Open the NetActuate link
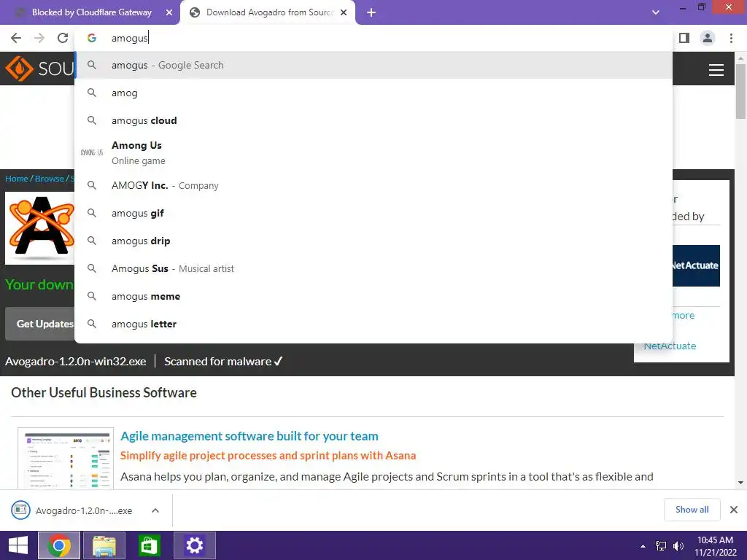The width and height of the screenshot is (747, 560). coord(670,346)
